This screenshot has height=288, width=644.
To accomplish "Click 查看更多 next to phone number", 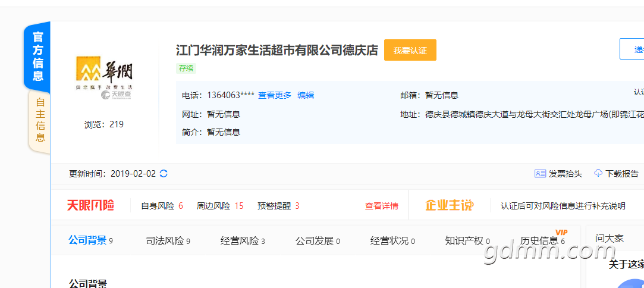I will pos(274,95).
